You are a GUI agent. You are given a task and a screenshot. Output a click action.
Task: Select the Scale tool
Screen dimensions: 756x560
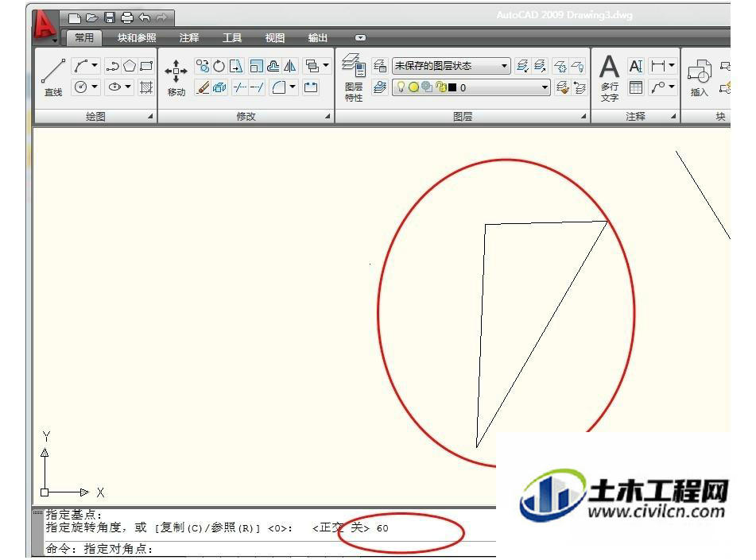tap(257, 66)
